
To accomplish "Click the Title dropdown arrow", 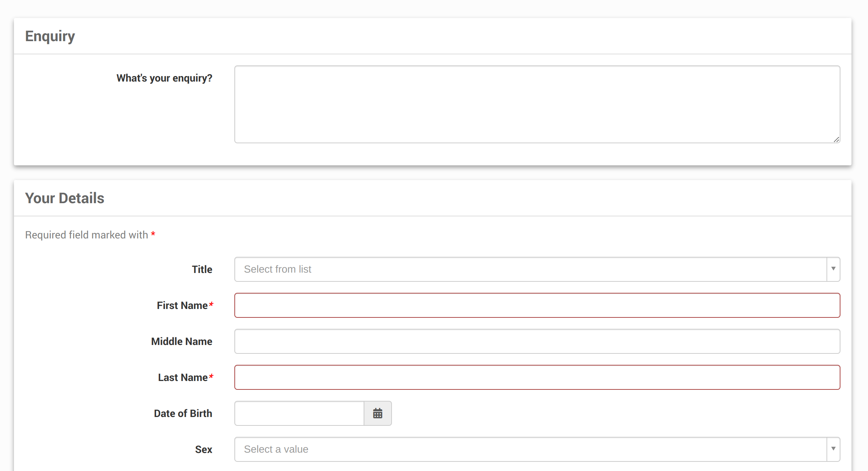I will pos(833,269).
